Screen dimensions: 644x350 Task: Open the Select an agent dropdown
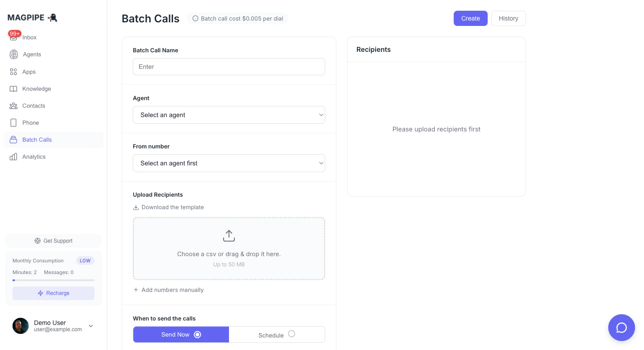229,115
